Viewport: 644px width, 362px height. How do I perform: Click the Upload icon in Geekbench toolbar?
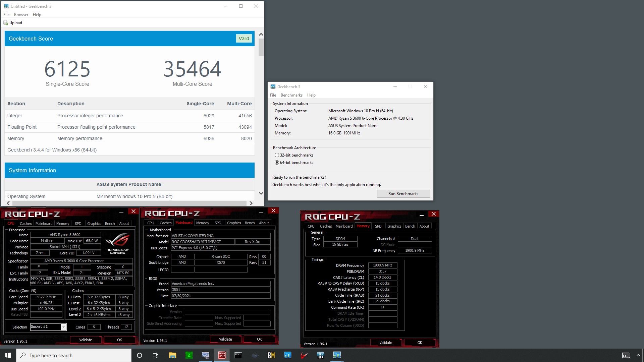[6, 23]
